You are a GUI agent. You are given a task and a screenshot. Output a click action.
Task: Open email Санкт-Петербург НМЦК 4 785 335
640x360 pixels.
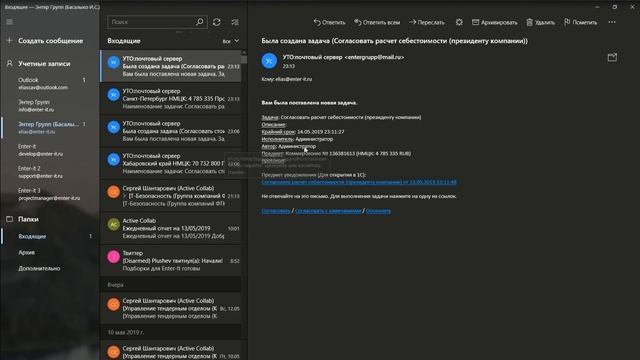[171, 98]
